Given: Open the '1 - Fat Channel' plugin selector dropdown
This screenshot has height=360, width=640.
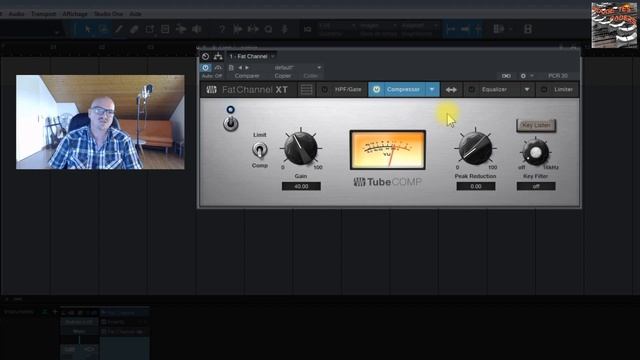Looking at the screenshot, I should pyautogui.click(x=251, y=56).
